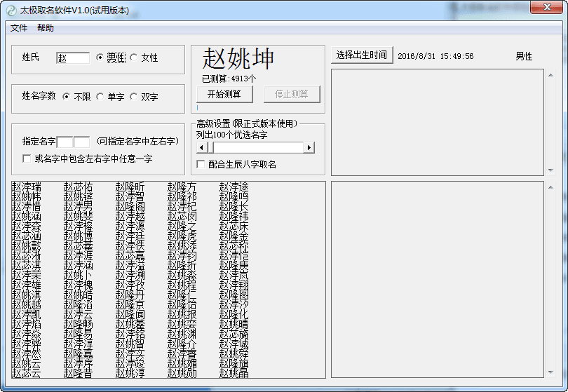Select name 赵淳瑞 in the list

click(x=27, y=187)
